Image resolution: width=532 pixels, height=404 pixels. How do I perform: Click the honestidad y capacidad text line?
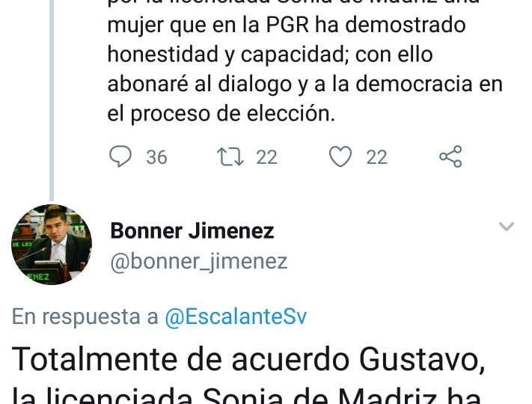[x=270, y=55]
